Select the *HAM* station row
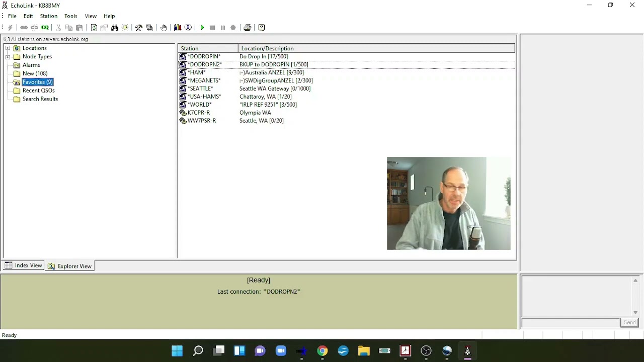The height and width of the screenshot is (362, 644). point(347,72)
